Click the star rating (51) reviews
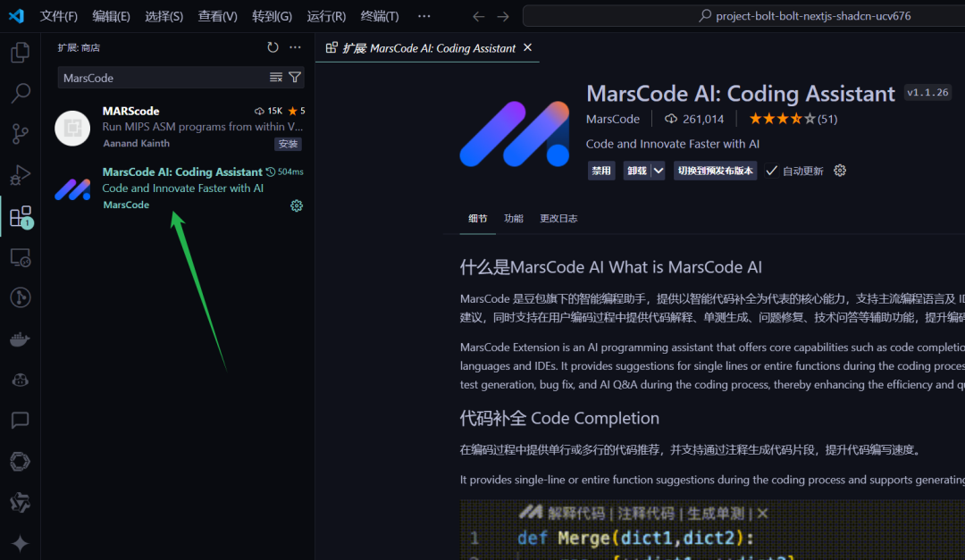 click(793, 119)
